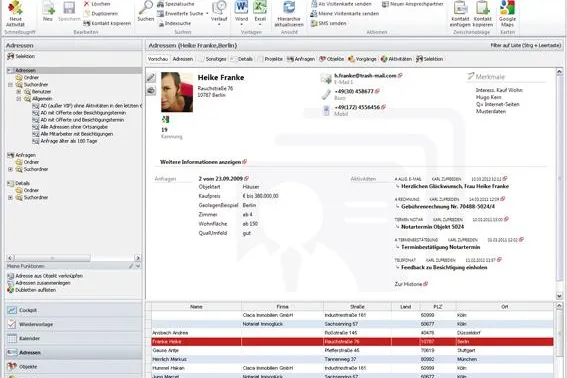Click the Neue Aktivität ribbon icon
This screenshot has width=567, height=378.
tap(15, 14)
